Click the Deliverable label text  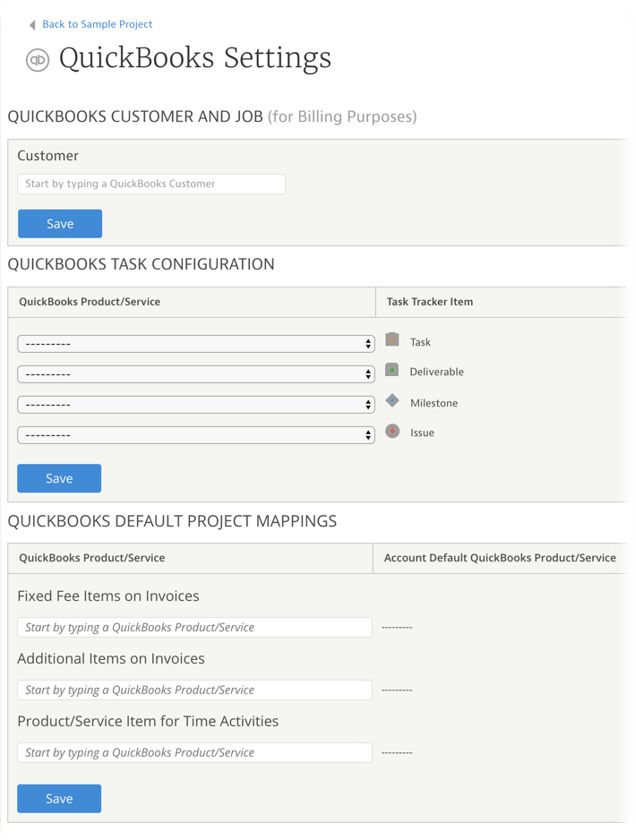pos(437,372)
